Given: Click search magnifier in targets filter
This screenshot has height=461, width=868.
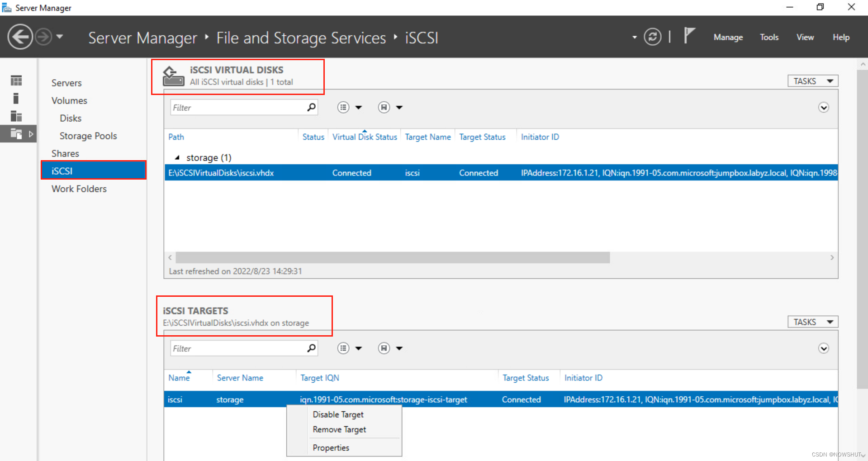Looking at the screenshot, I should pyautogui.click(x=311, y=348).
